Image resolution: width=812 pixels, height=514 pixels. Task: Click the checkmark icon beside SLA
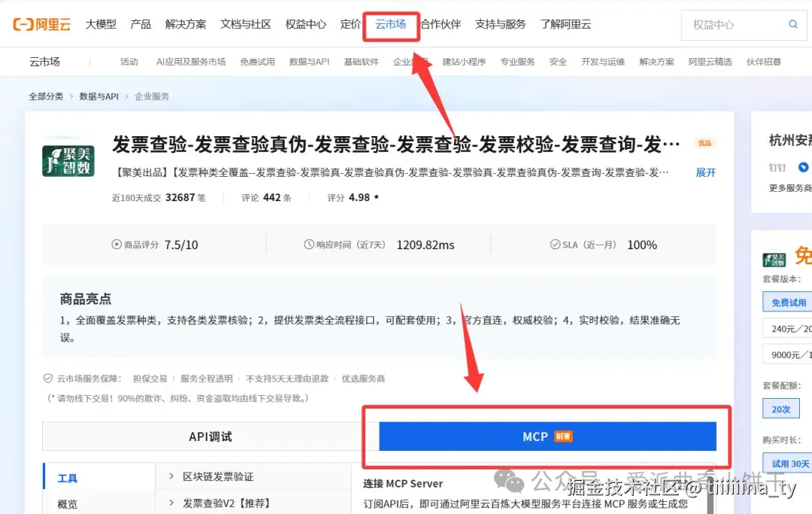[x=554, y=244]
